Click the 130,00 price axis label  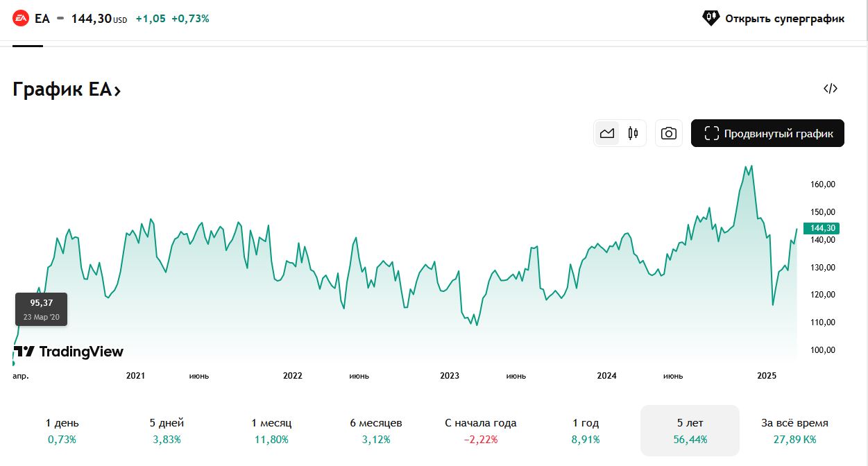(x=823, y=268)
